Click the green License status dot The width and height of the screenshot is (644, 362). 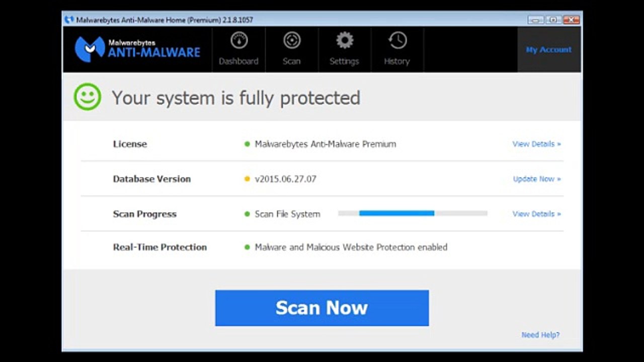[247, 144]
